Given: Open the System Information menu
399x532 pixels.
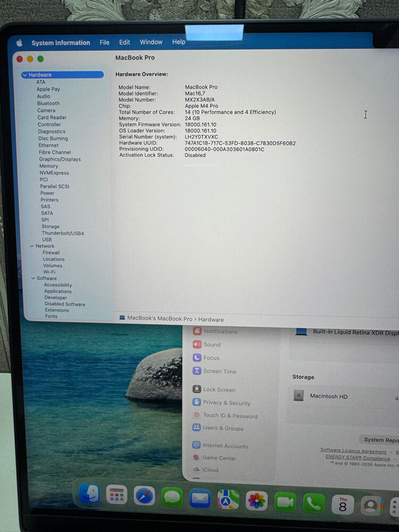Looking at the screenshot, I should (x=61, y=43).
